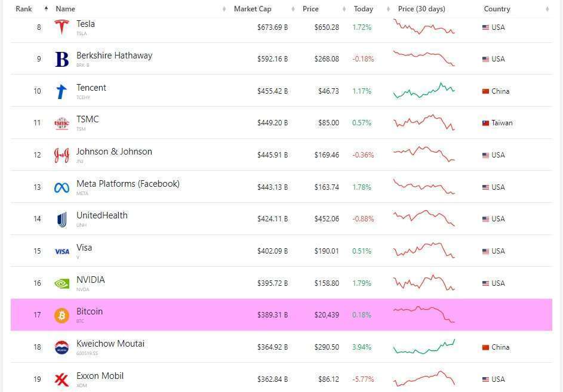Click the TSMC logo icon
The height and width of the screenshot is (392, 563).
coord(61,123)
